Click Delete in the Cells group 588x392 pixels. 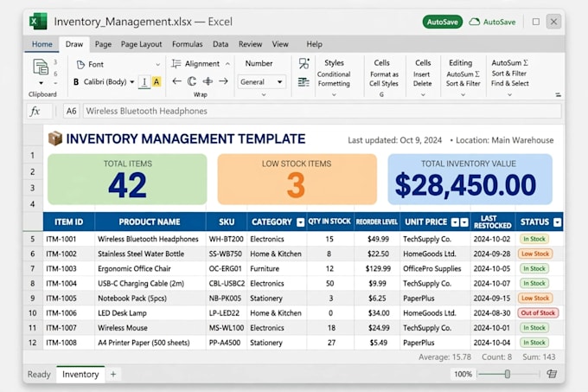(423, 84)
